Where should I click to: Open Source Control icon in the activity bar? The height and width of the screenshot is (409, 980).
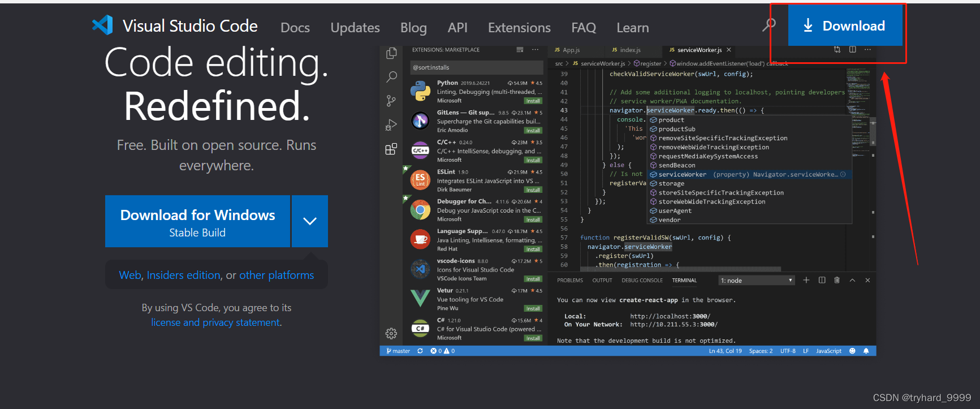click(x=391, y=101)
